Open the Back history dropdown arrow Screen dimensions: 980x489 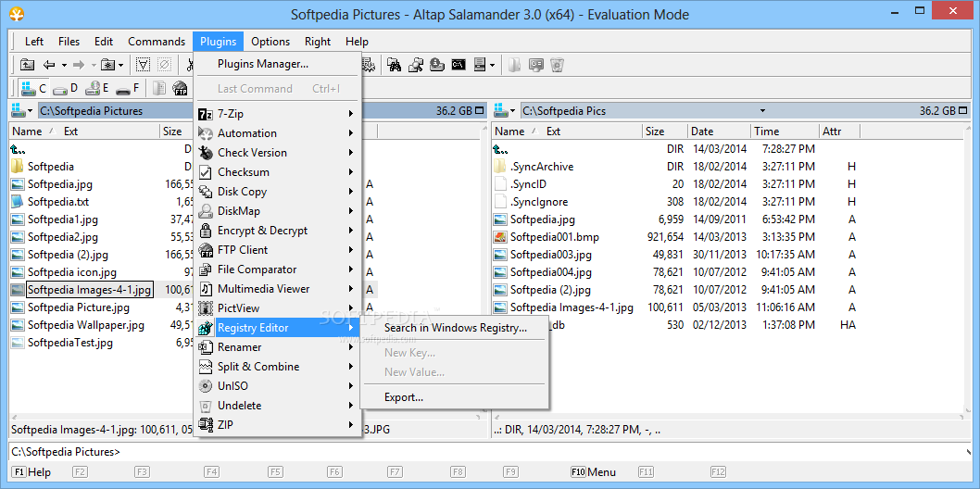[64, 65]
